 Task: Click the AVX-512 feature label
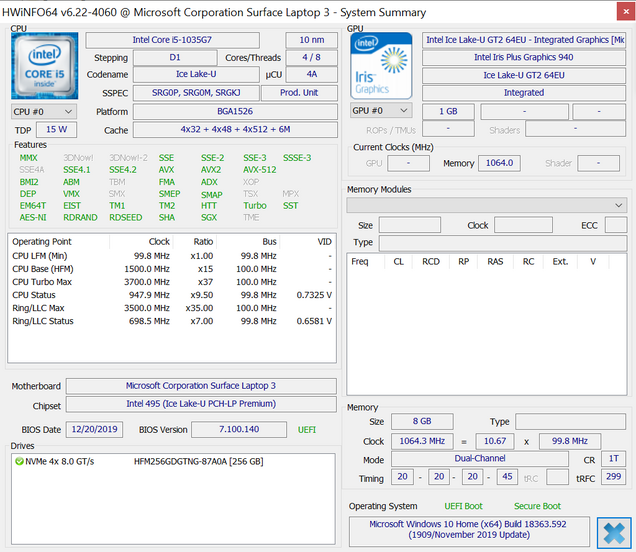tap(259, 170)
